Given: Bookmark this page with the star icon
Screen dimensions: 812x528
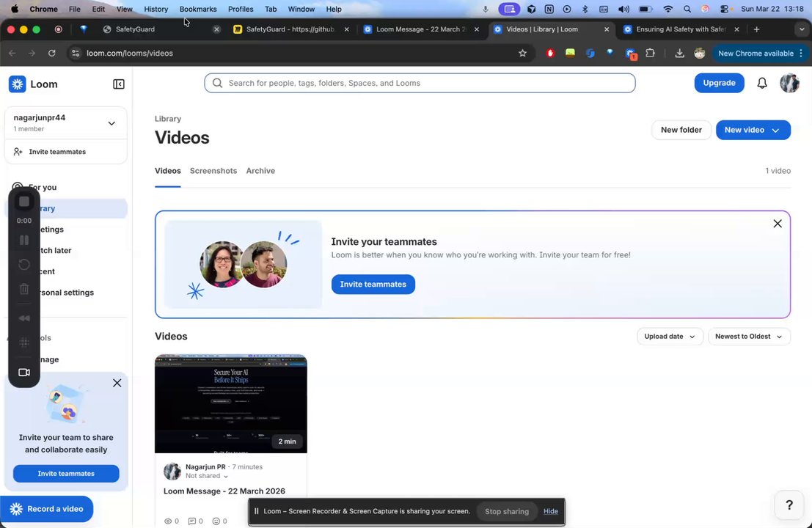Looking at the screenshot, I should coord(522,54).
